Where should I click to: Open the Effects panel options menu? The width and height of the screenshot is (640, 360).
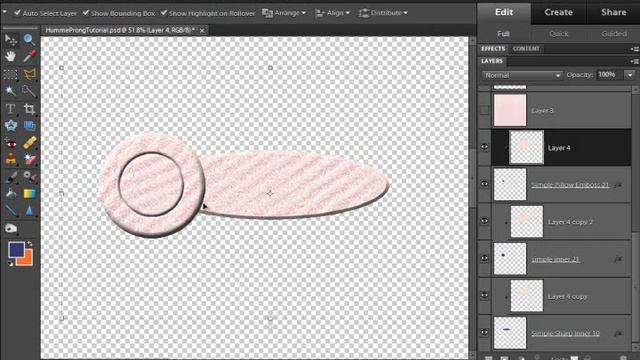634,49
